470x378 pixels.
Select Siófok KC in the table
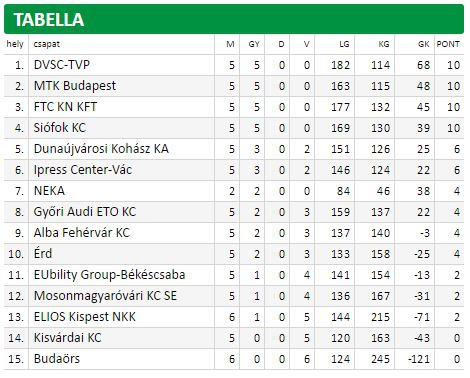[x=60, y=128]
